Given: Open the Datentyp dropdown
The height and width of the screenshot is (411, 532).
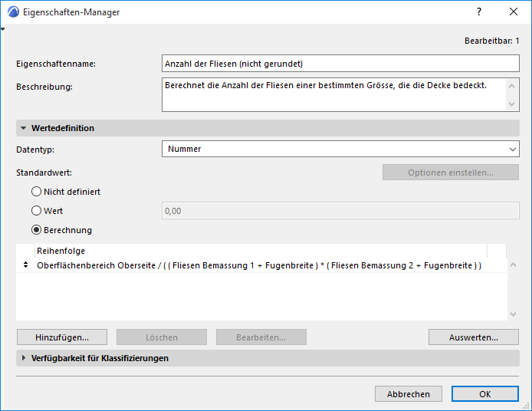Looking at the screenshot, I should (x=340, y=150).
